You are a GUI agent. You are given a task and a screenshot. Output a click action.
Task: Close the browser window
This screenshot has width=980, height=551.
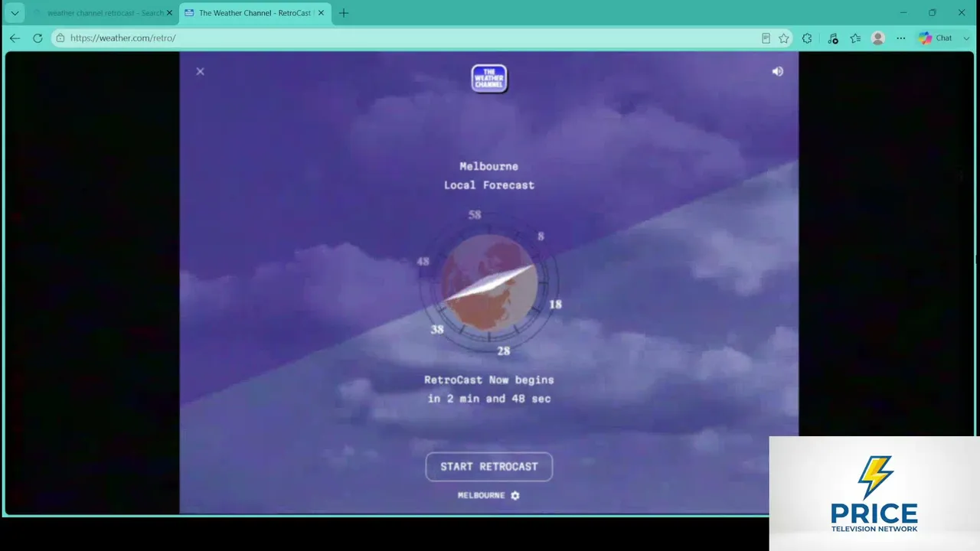(x=962, y=12)
